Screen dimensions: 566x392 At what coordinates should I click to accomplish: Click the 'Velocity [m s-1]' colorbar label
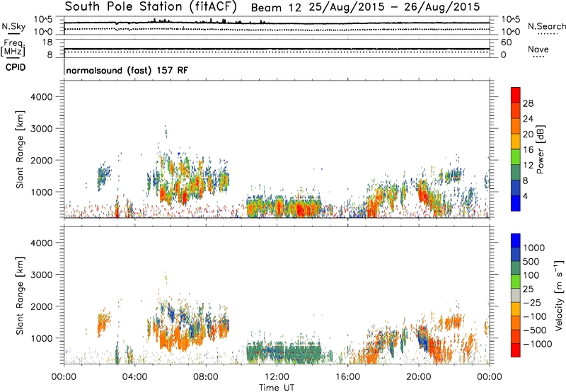[x=559, y=295]
